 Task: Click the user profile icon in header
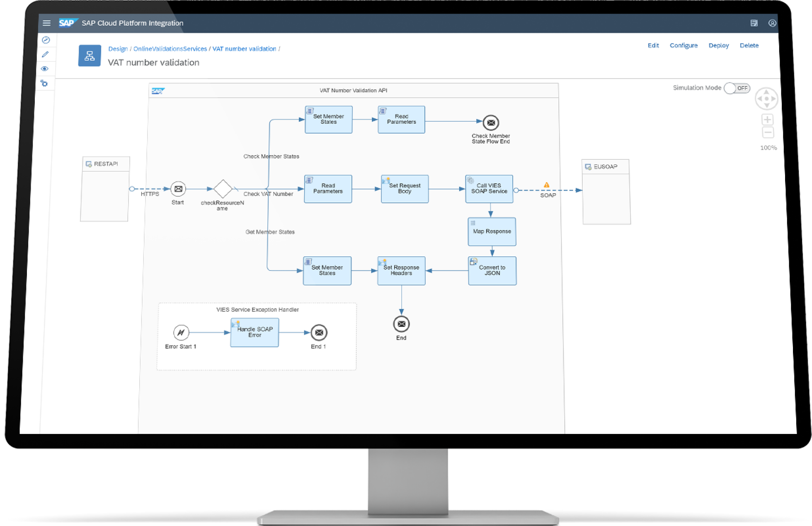tap(772, 23)
